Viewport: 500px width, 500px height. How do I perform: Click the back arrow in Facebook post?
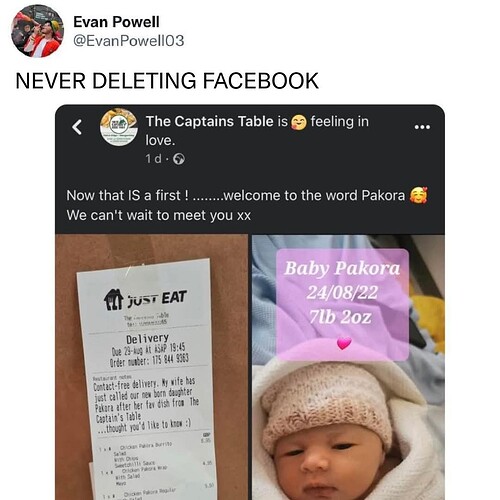[77, 127]
